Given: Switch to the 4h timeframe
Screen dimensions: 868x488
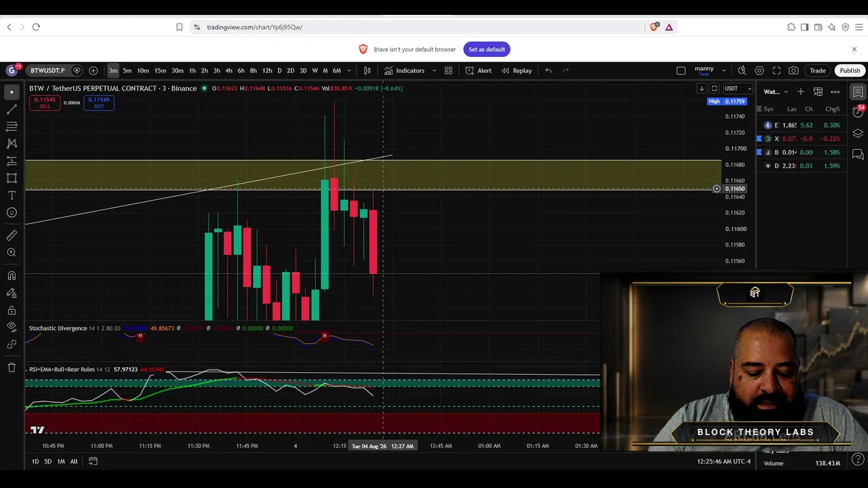Looking at the screenshot, I should tap(229, 70).
